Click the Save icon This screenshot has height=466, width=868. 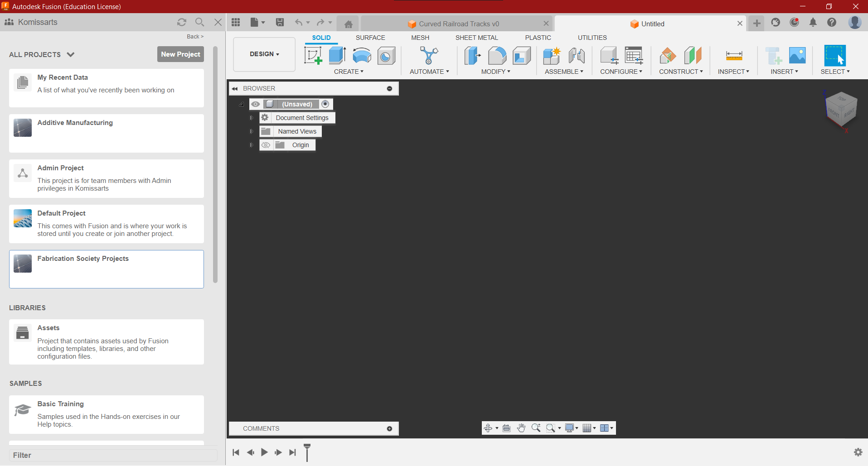point(280,22)
